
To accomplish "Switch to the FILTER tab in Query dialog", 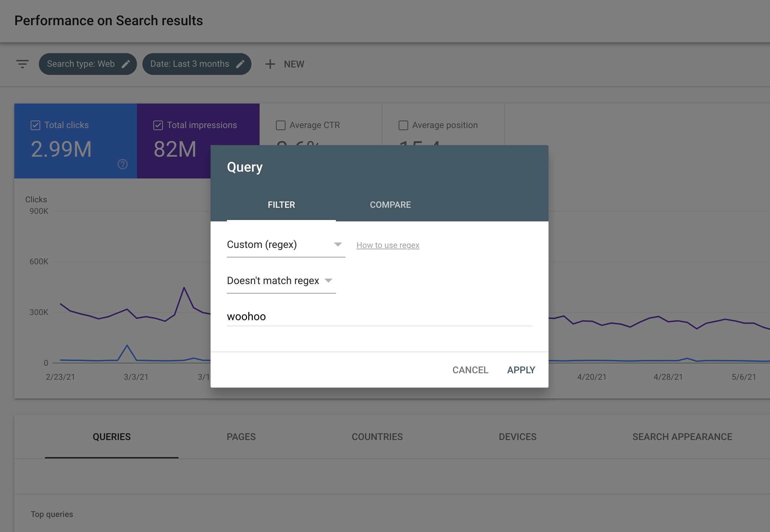I will click(281, 205).
